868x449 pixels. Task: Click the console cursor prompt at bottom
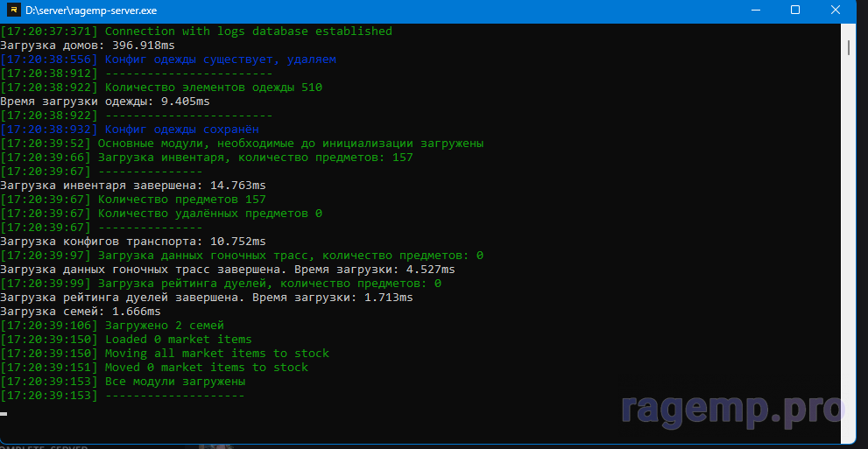tap(4, 414)
